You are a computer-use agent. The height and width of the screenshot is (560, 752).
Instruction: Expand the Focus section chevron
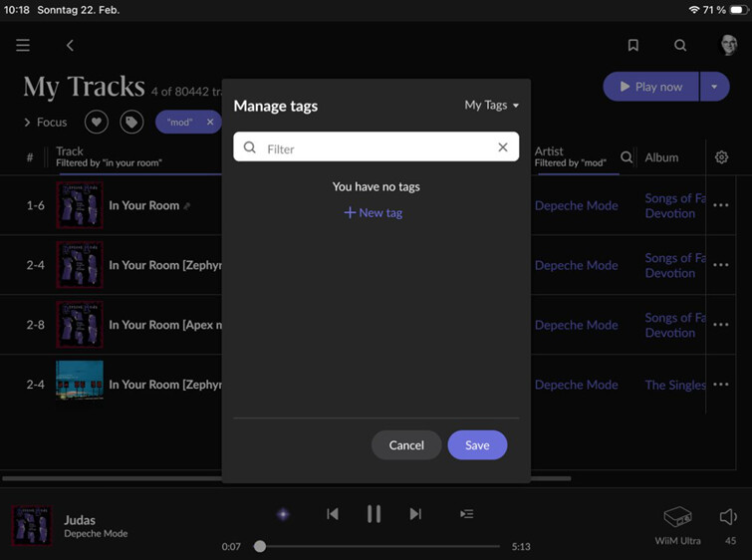point(28,123)
